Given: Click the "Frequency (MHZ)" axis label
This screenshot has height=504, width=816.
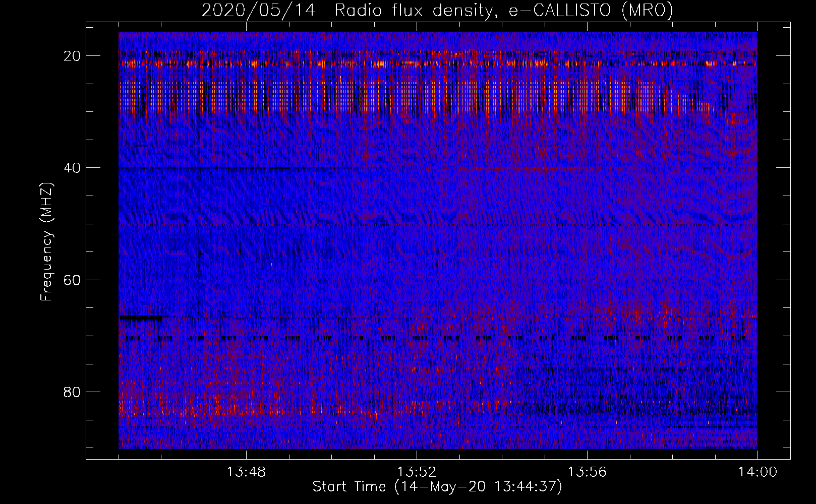Looking at the screenshot, I should click(x=46, y=241).
